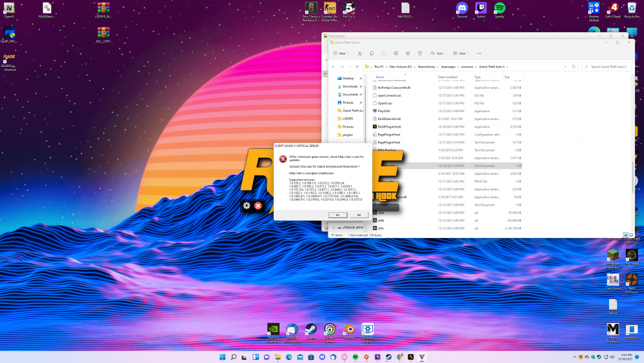This screenshot has width=644, height=363.
Task: Click the Windows Start button
Action: [x=222, y=357]
